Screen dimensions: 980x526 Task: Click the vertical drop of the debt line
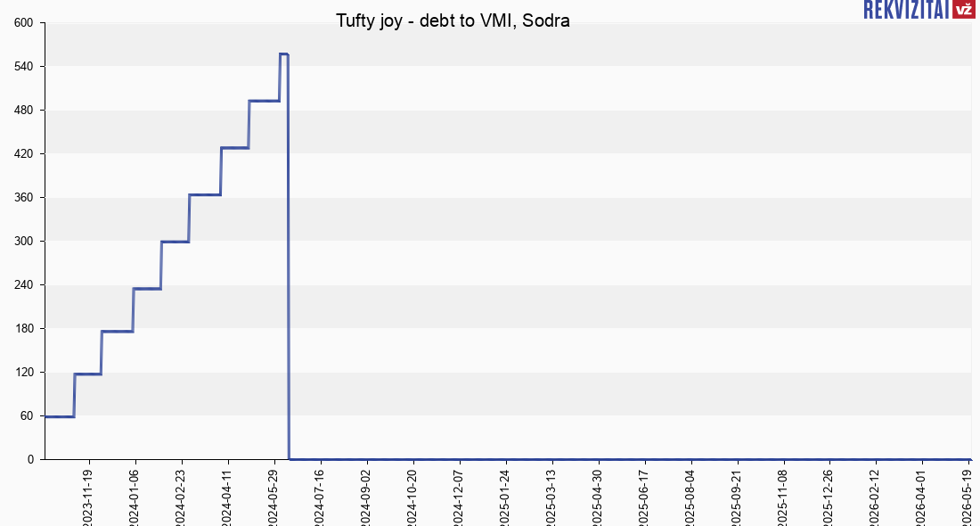288,257
